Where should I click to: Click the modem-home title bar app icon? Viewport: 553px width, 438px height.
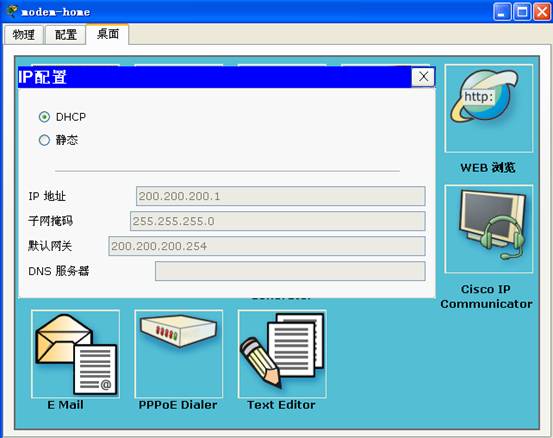point(12,11)
